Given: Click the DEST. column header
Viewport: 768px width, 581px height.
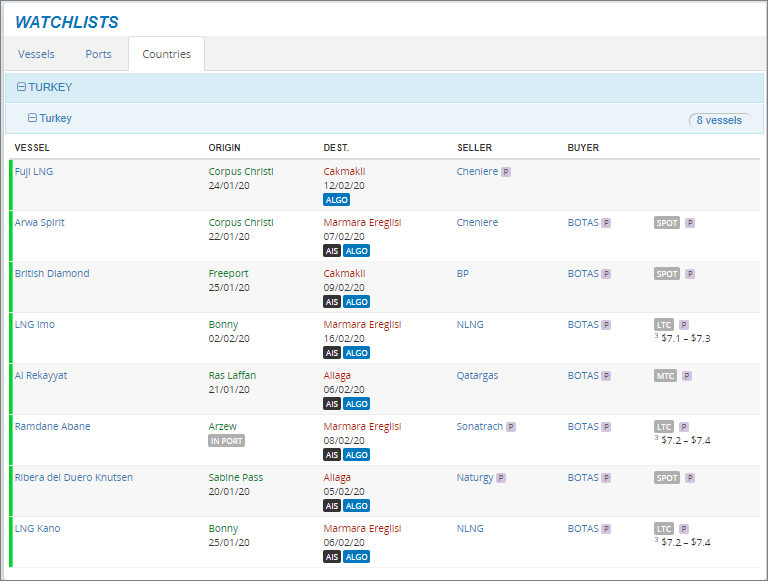Looking at the screenshot, I should 336,147.
